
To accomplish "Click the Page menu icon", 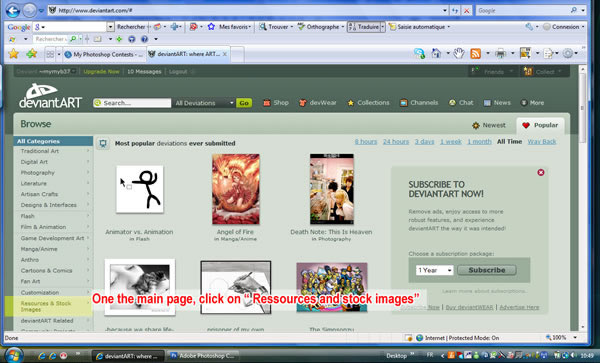I will [x=548, y=54].
